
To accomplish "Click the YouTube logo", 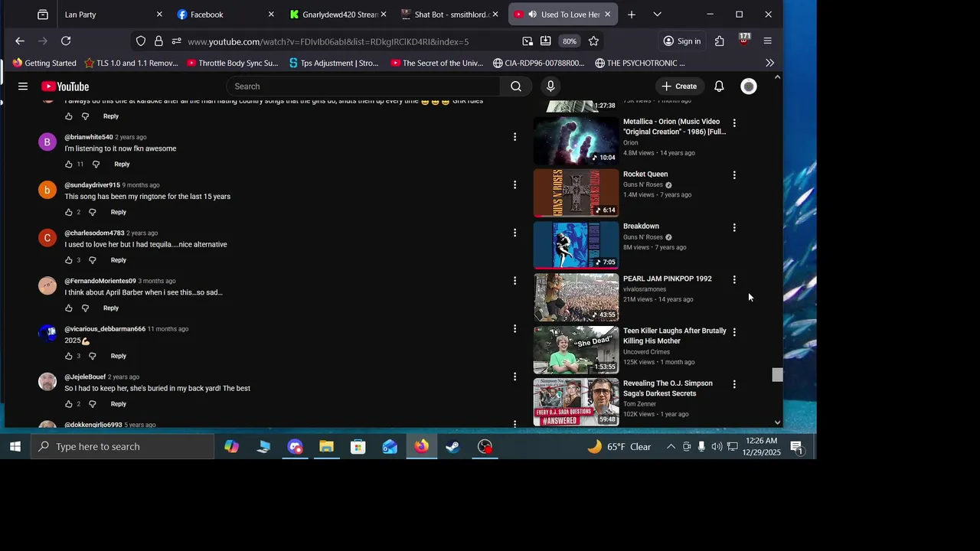I will click(x=65, y=86).
